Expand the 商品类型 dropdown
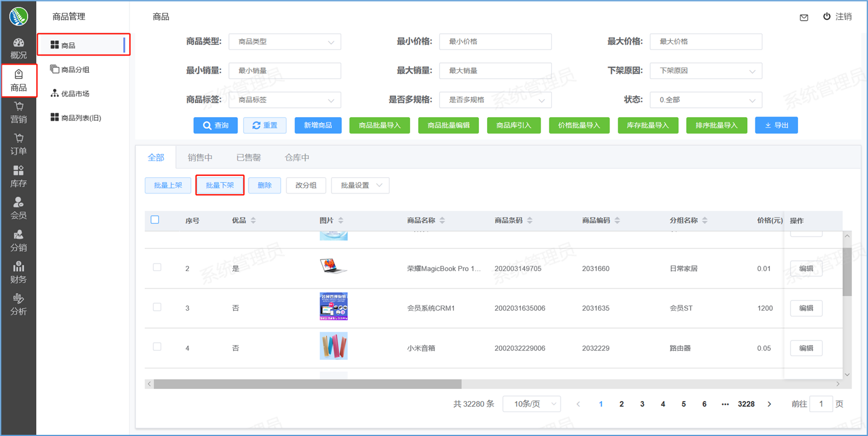Screen dimensions: 868x436 (x=285, y=42)
